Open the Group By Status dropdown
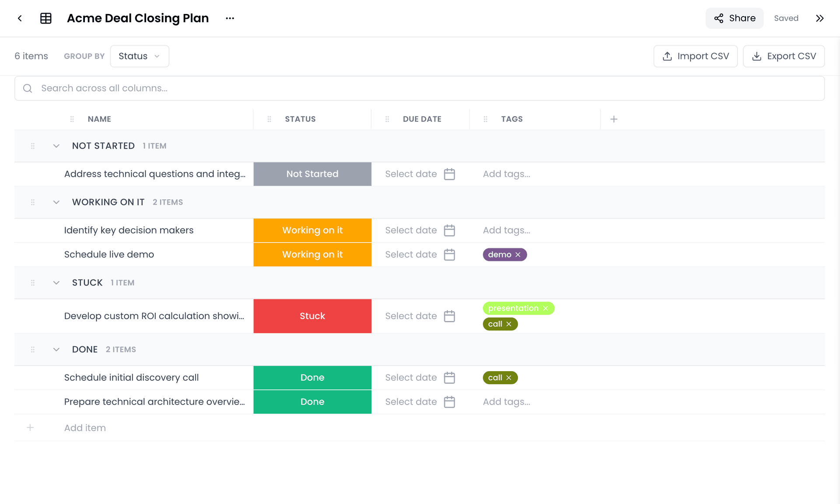This screenshot has width=840, height=504. point(139,56)
